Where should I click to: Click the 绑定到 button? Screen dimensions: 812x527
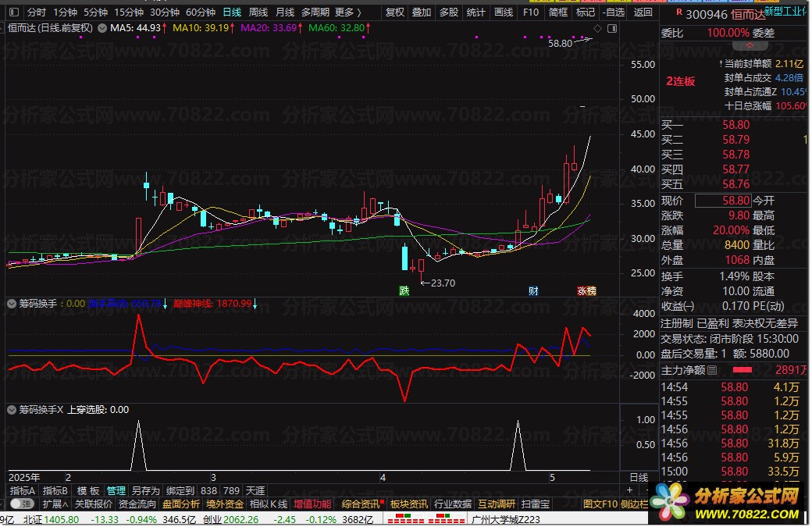click(180, 491)
